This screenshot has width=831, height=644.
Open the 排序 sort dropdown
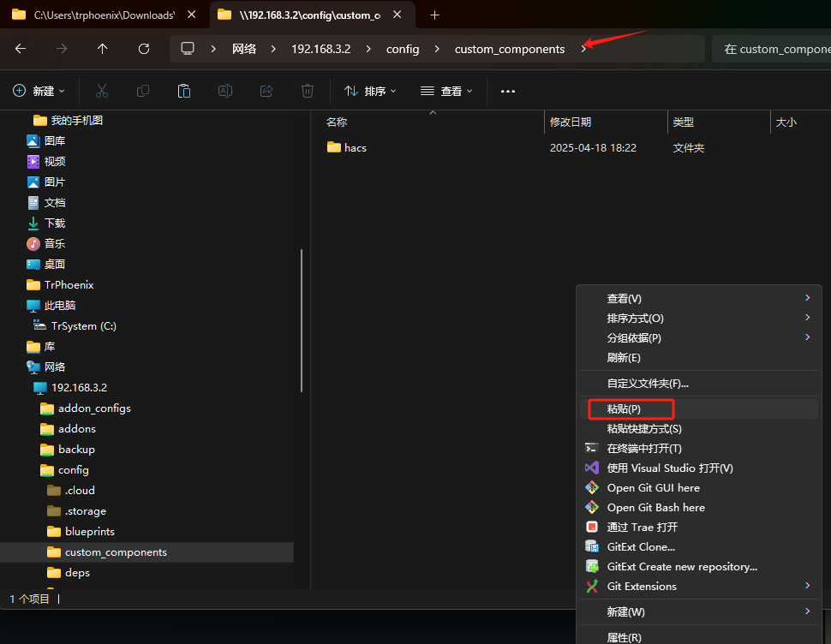click(x=370, y=91)
